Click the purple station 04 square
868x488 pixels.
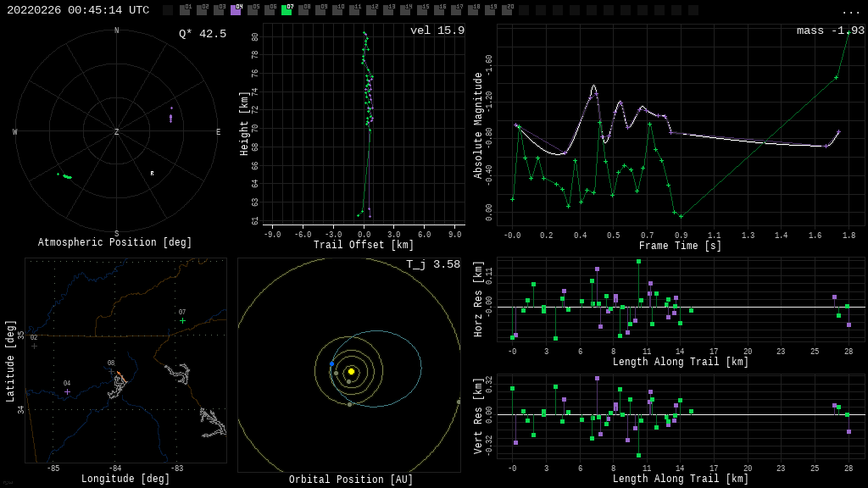coord(236,10)
